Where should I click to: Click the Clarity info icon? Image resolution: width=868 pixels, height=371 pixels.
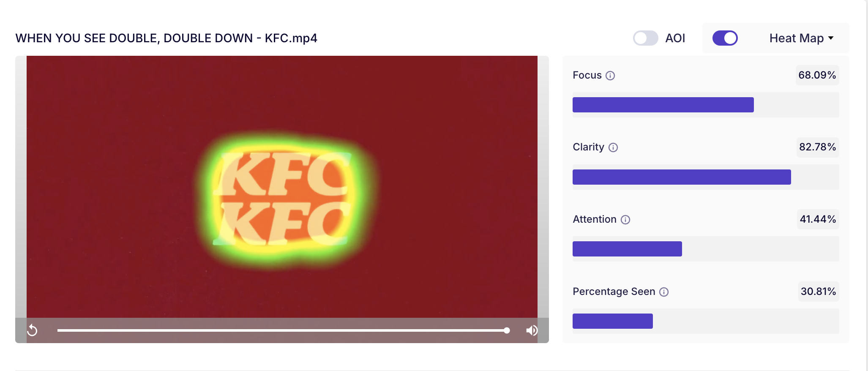click(613, 147)
